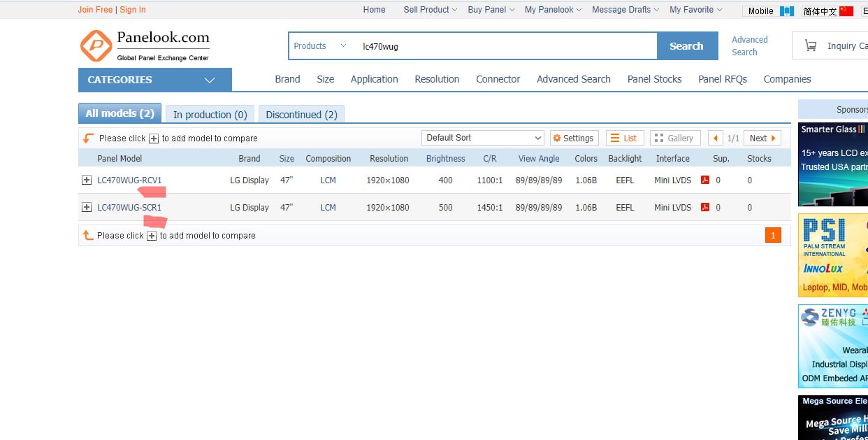Click the Interface column header
Viewport: 868px width, 440px height.
pos(673,159)
